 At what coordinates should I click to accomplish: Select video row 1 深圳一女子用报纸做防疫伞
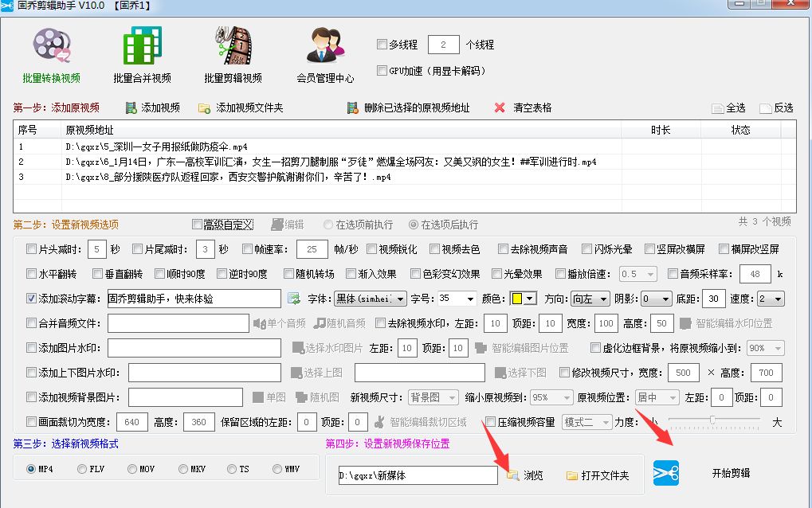point(405,147)
